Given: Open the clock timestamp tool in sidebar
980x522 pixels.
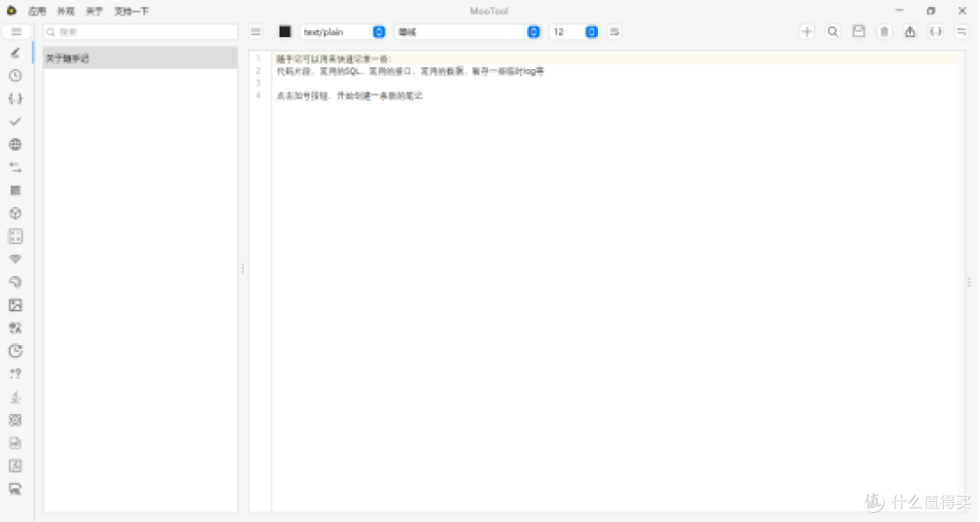Looking at the screenshot, I should pos(15,75).
